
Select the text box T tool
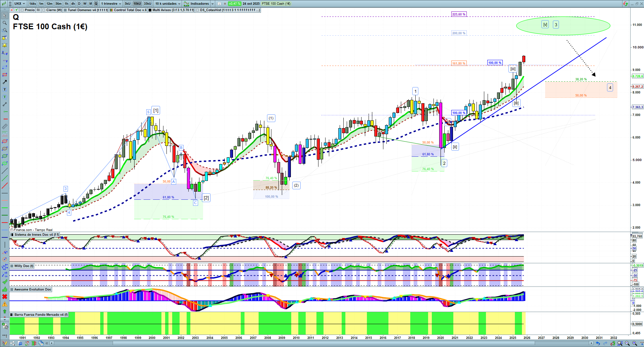click(5, 89)
